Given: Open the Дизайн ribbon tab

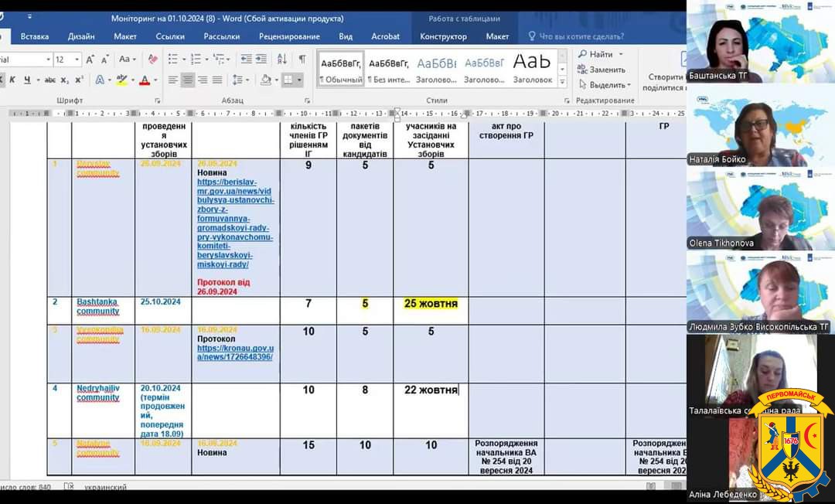Looking at the screenshot, I should click(81, 37).
